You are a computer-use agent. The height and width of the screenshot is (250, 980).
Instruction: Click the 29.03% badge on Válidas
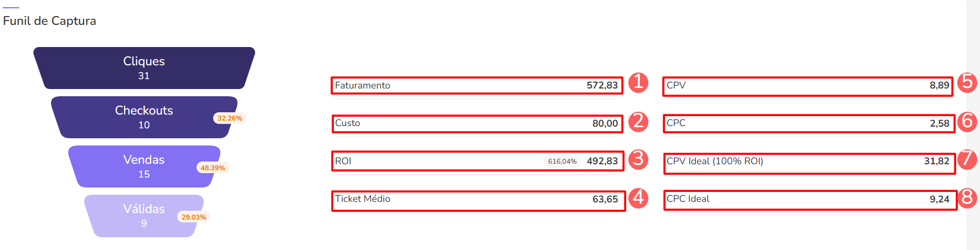pos(194,217)
